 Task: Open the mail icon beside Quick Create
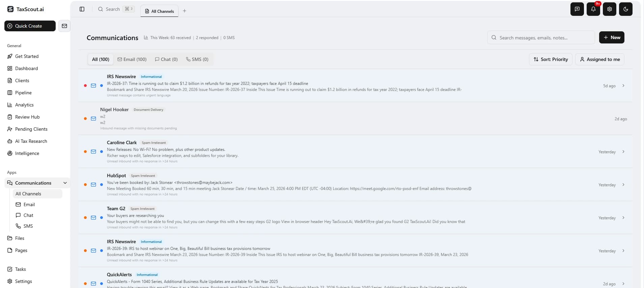pyautogui.click(x=64, y=26)
